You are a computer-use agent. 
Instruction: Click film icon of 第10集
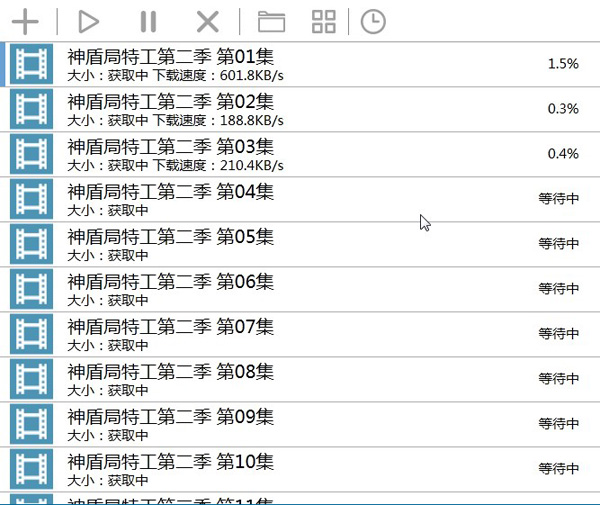pyautogui.click(x=31, y=469)
